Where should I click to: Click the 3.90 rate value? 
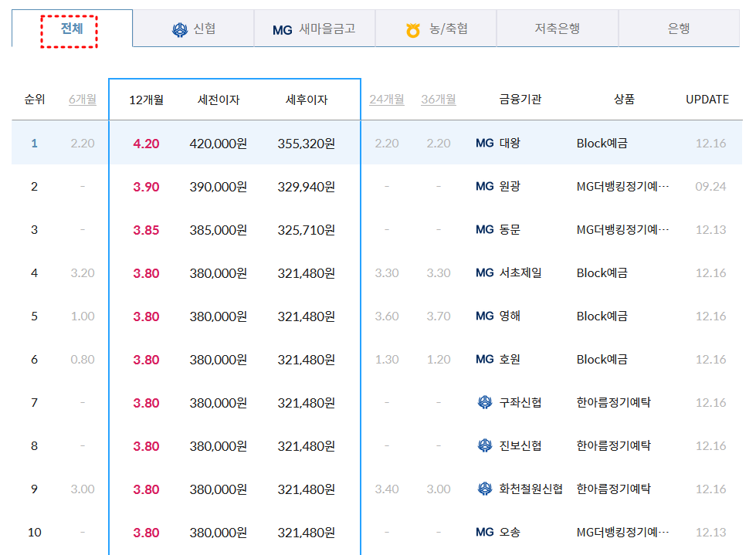pyautogui.click(x=146, y=187)
